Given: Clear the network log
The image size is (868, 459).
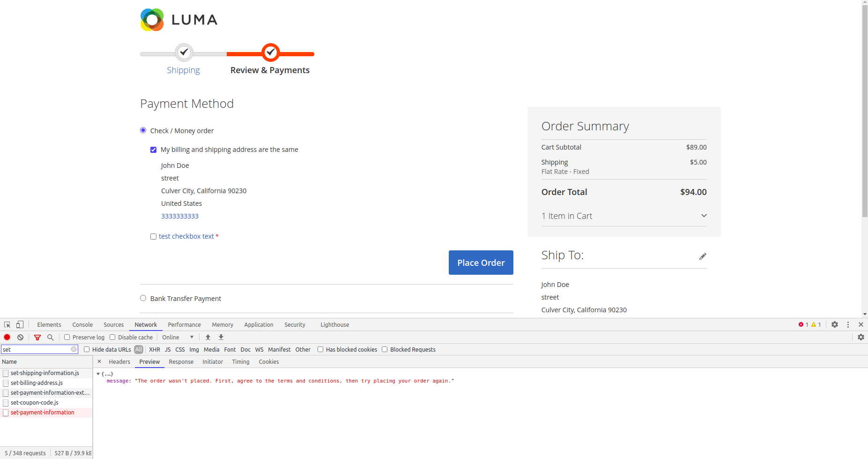Looking at the screenshot, I should click(x=20, y=337).
